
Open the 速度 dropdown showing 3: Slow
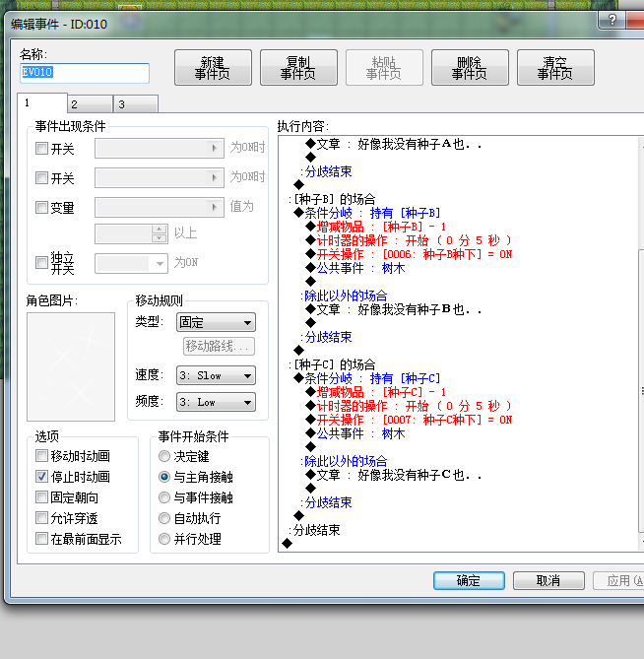click(216, 375)
